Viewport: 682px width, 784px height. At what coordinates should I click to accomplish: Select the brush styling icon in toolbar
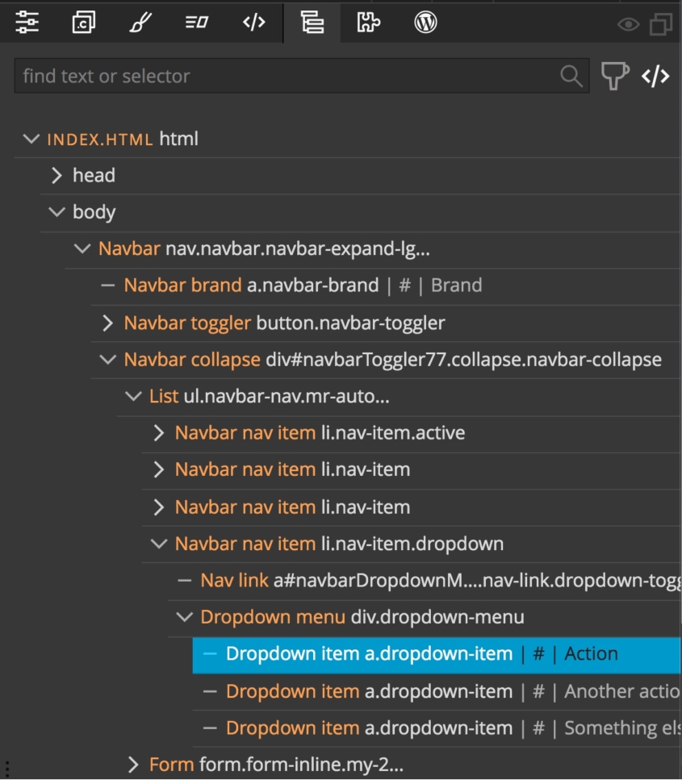click(138, 23)
